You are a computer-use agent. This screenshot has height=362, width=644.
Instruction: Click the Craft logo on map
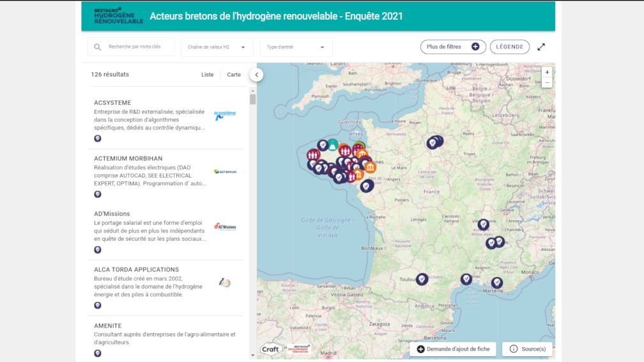click(272, 349)
